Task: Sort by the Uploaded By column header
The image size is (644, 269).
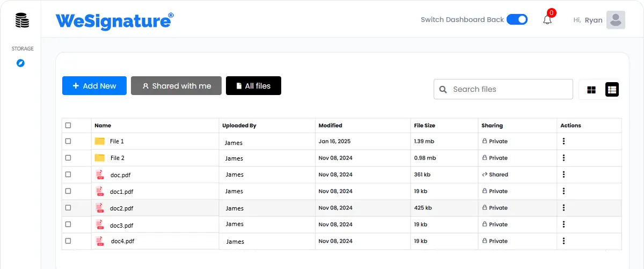Action: pyautogui.click(x=239, y=126)
